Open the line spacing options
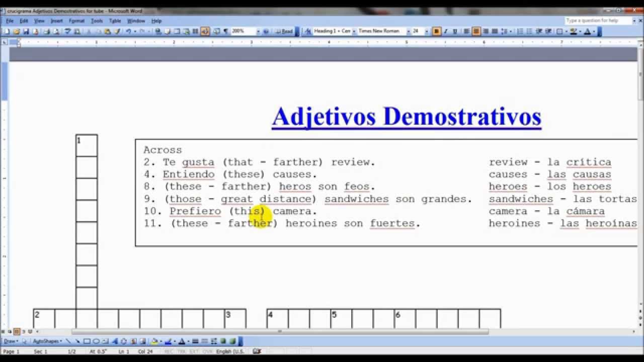 pos(505,31)
